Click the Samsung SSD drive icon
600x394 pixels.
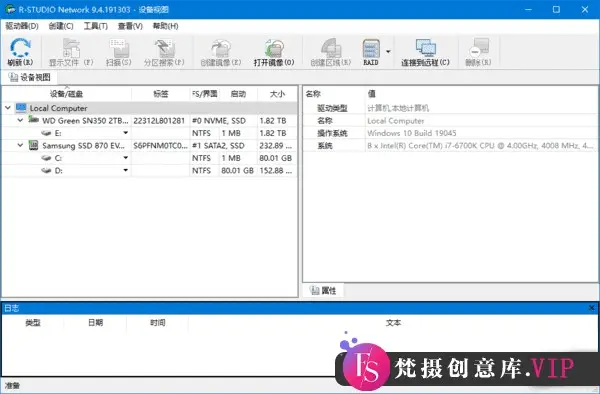(x=34, y=145)
